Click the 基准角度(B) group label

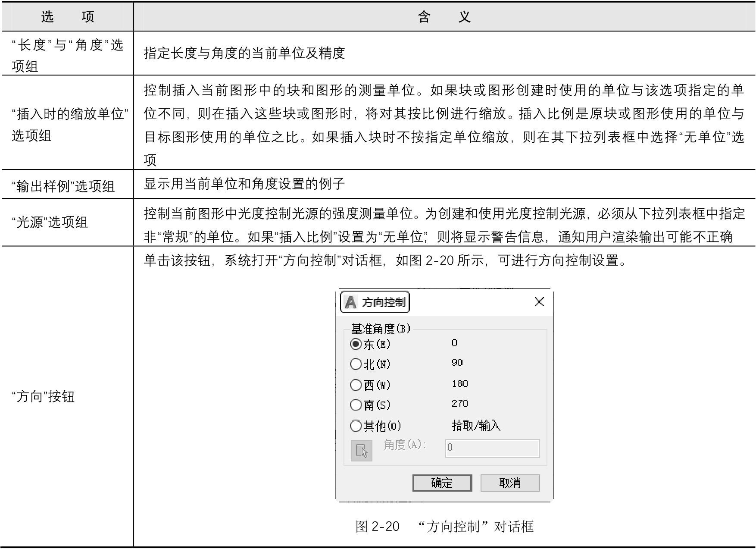(381, 329)
